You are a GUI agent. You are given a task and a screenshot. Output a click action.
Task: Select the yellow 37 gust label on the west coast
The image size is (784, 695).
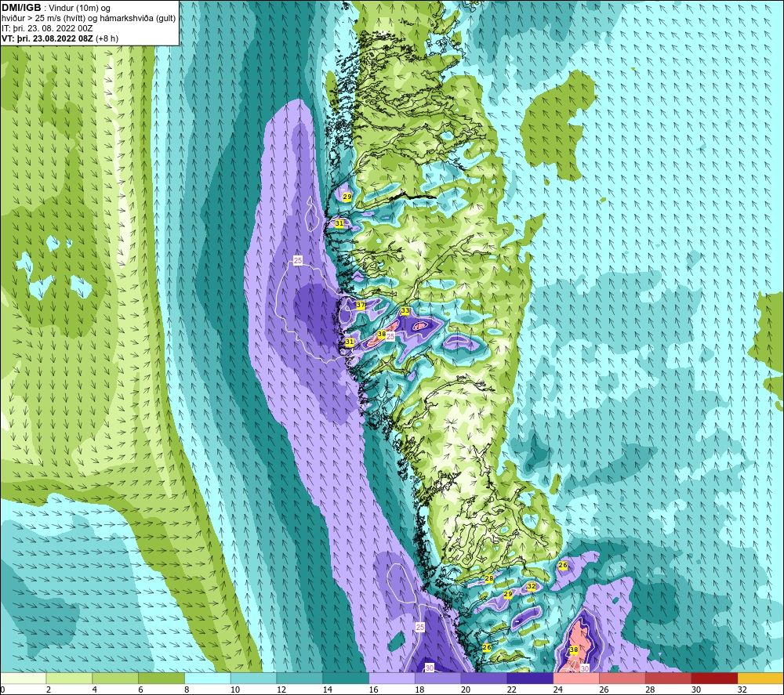361,305
